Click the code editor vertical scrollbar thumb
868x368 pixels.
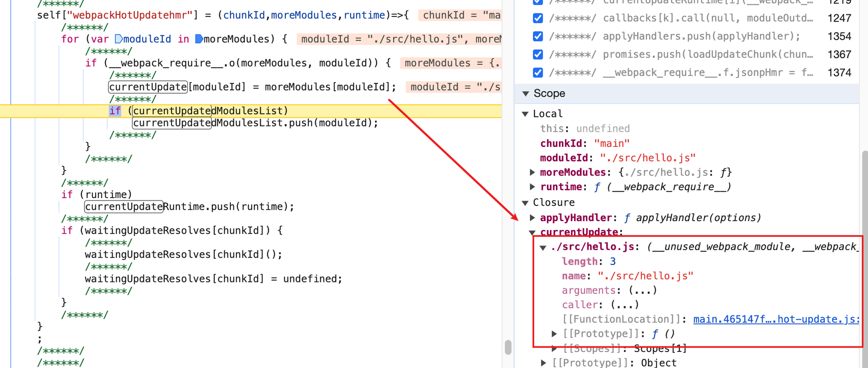[508, 348]
